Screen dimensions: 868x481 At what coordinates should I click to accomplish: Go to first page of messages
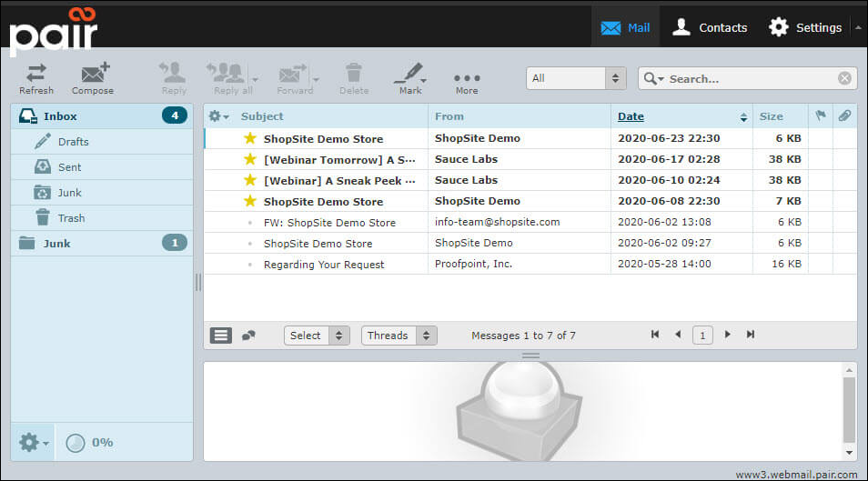pos(655,335)
